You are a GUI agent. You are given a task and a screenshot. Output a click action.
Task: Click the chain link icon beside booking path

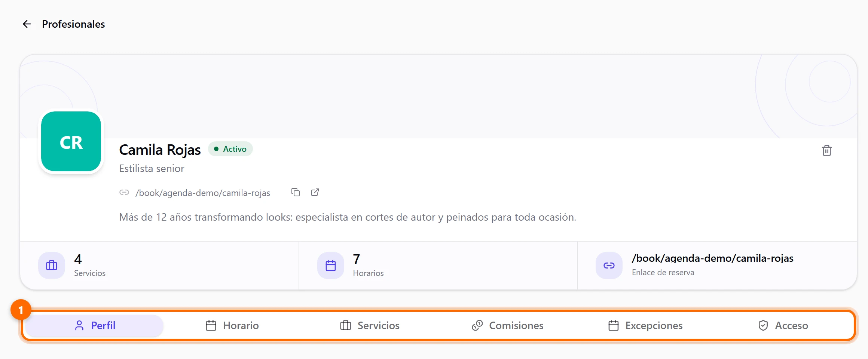(124, 192)
